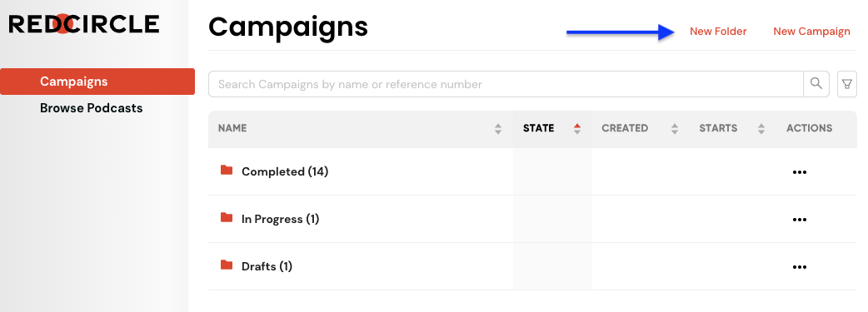The height and width of the screenshot is (312, 868).
Task: Open the Completed (14) folder
Action: [x=285, y=171]
